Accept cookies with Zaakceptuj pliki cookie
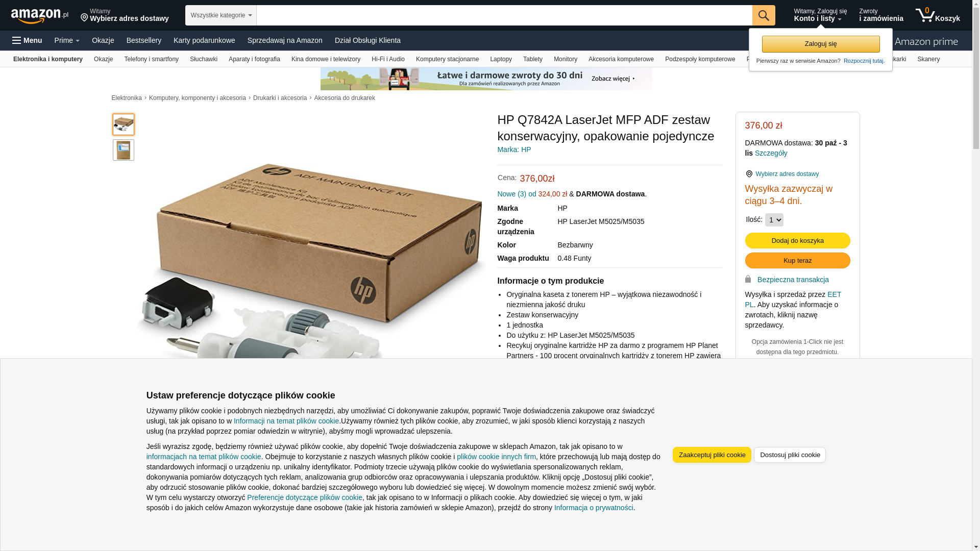Viewport: 980px width, 551px height. coord(712,455)
